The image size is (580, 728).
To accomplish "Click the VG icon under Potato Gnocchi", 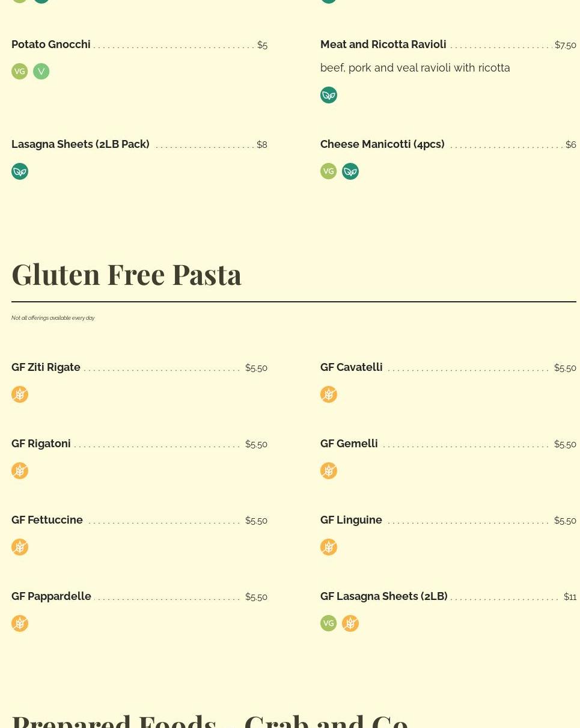I will pos(20,72).
